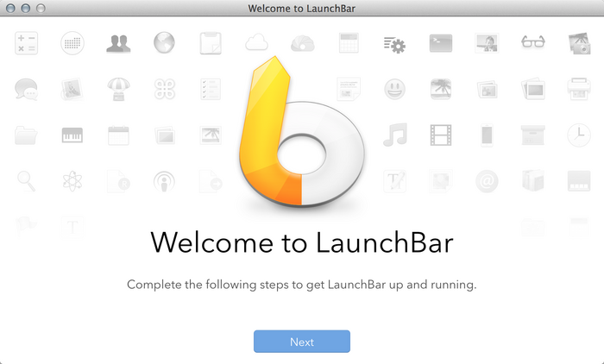Click the window title bar text
Screen dimensions: 604x364
[x=302, y=8]
